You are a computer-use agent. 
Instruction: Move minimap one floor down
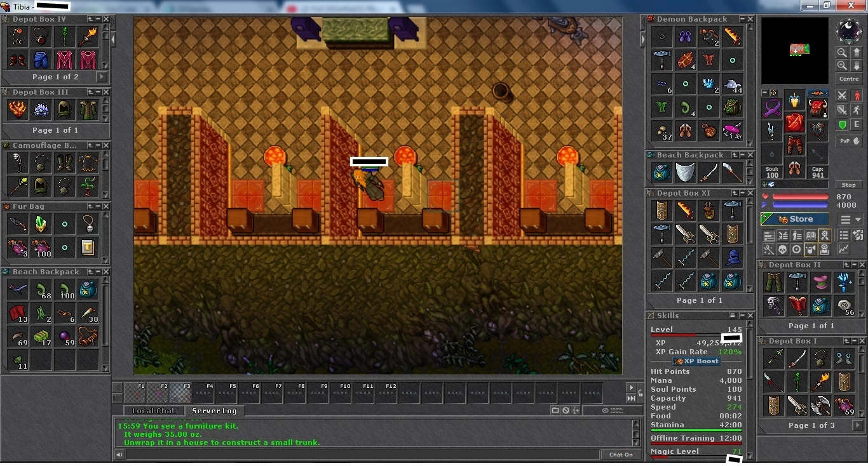pyautogui.click(x=856, y=65)
